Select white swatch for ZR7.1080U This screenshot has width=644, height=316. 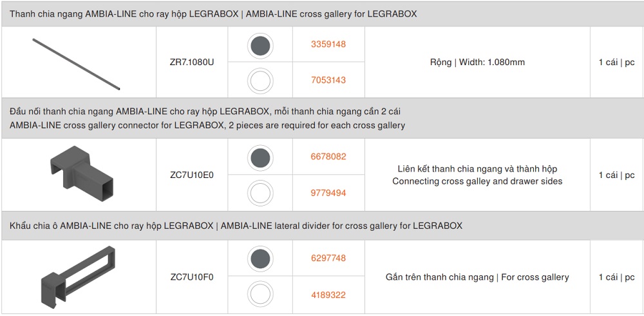tap(260, 81)
